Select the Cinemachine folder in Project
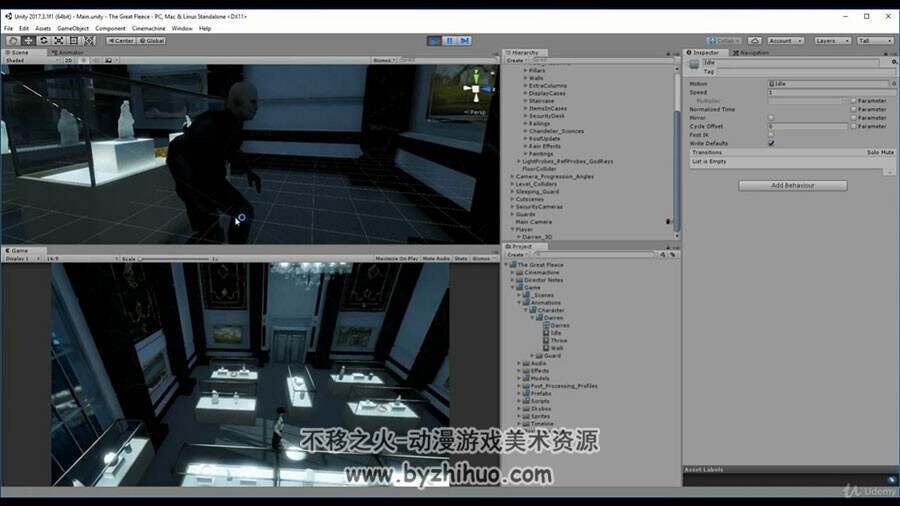Viewport: 900px width, 506px height. (538, 273)
